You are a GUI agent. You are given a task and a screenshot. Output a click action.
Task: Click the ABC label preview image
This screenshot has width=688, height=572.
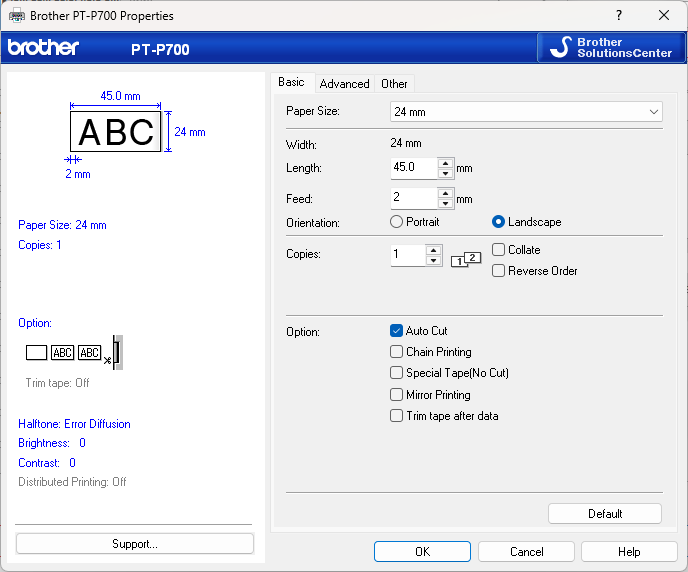(116, 132)
